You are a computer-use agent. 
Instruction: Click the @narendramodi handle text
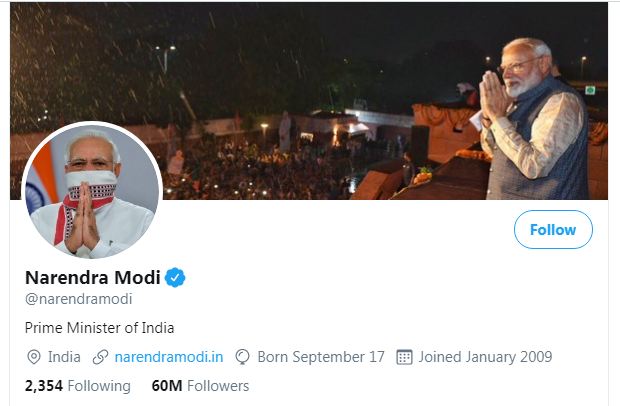coord(78,299)
